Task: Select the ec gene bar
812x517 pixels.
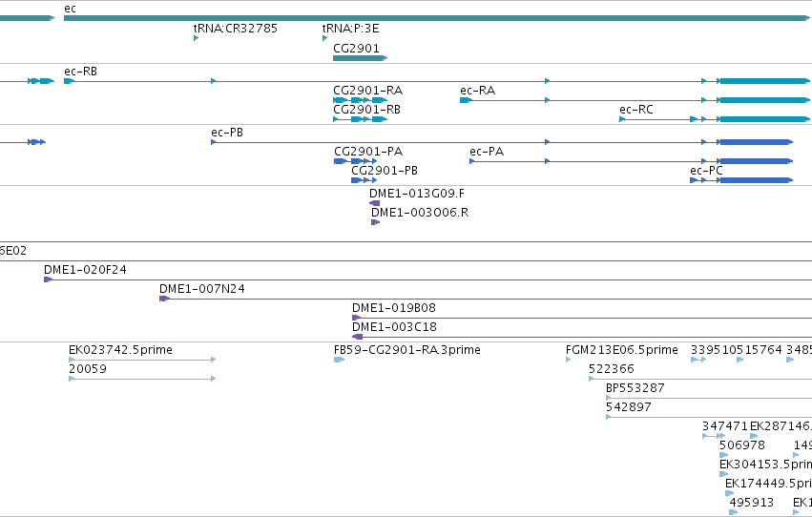Action: click(437, 18)
